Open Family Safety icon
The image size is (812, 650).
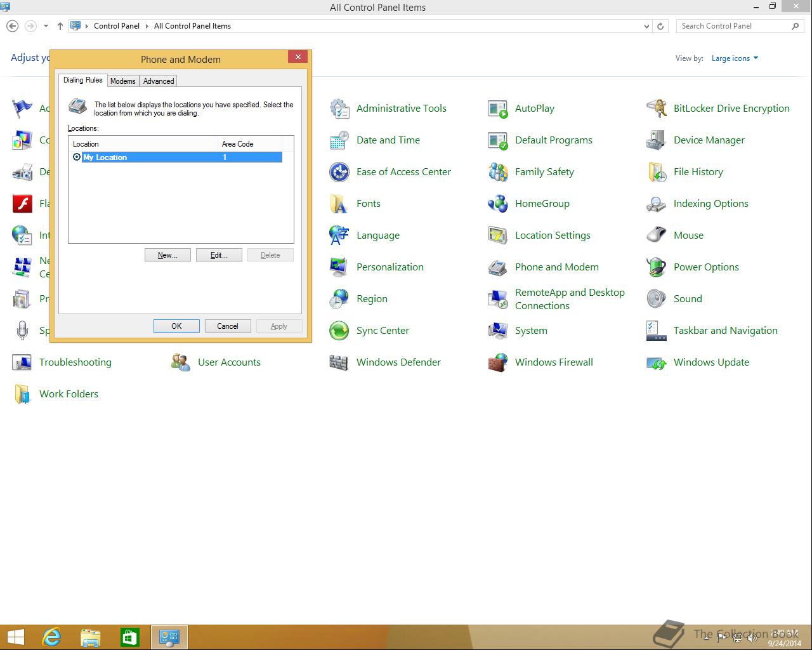[498, 172]
